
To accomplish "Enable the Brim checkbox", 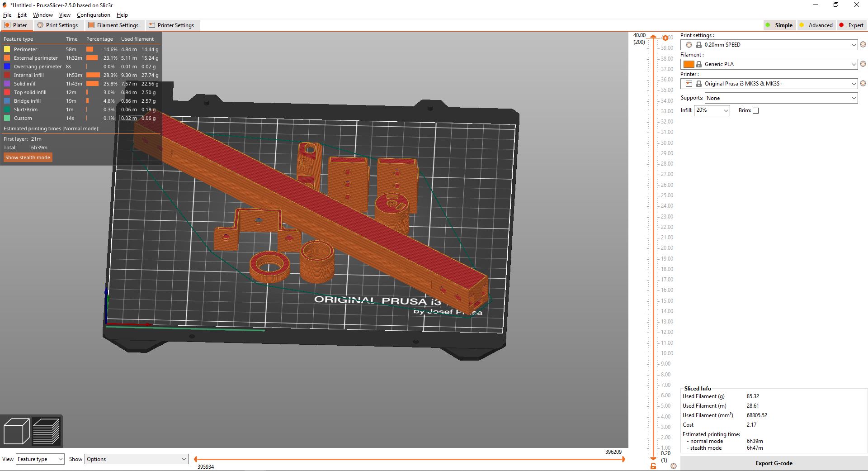I will 756,110.
